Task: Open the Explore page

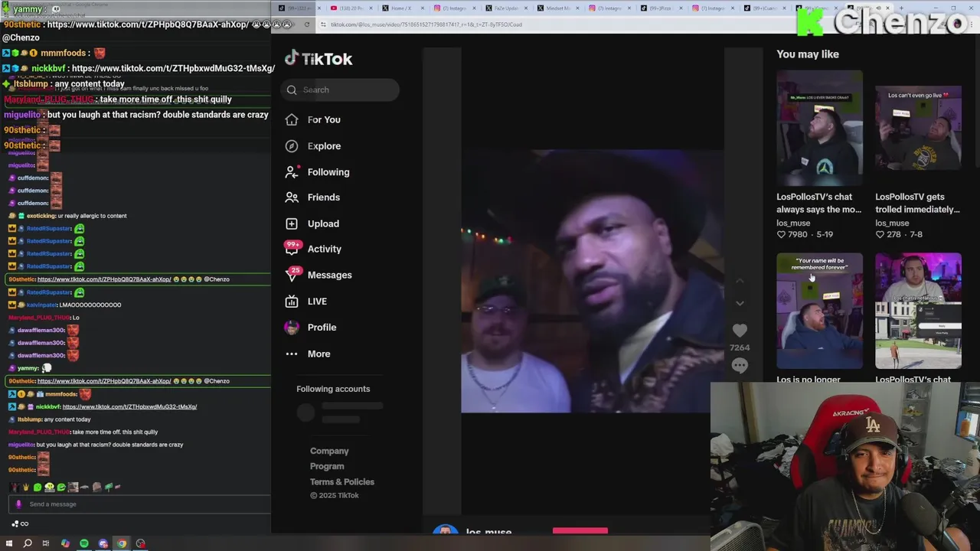Action: click(313, 146)
